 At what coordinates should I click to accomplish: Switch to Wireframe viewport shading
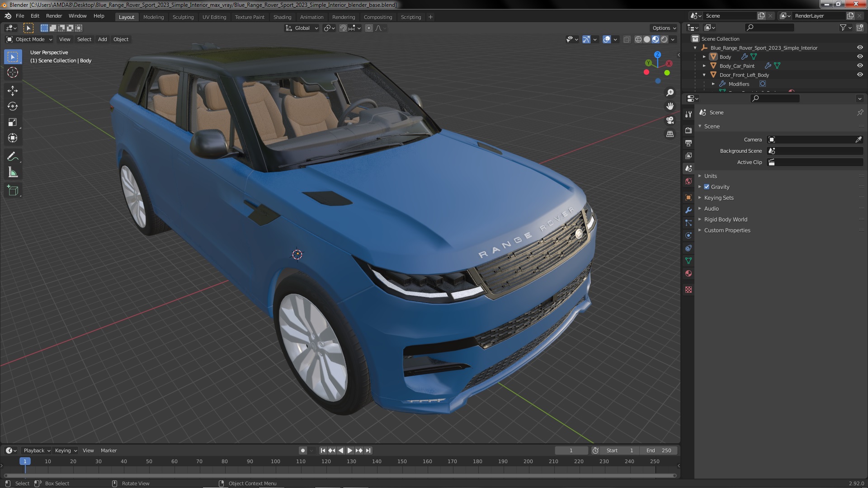[x=638, y=40]
